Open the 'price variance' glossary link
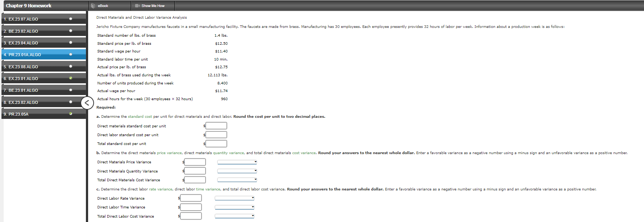This screenshot has height=222, width=644. pos(169,153)
